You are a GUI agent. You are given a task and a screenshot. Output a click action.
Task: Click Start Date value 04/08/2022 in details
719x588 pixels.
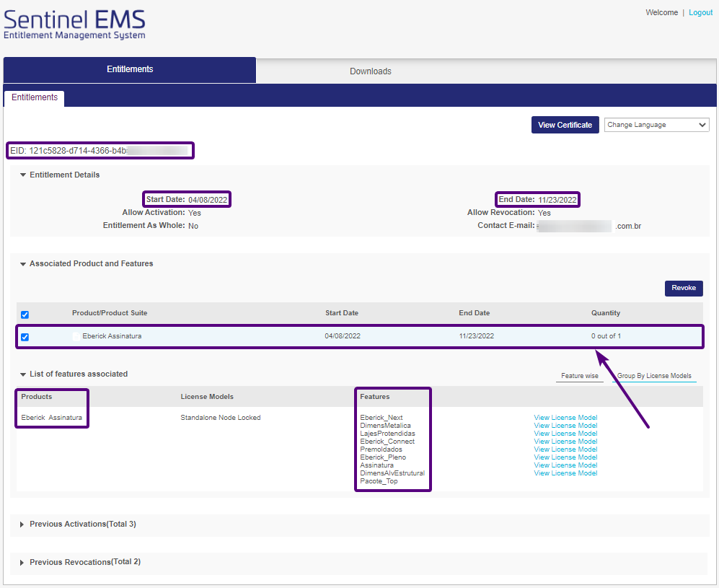pyautogui.click(x=208, y=200)
